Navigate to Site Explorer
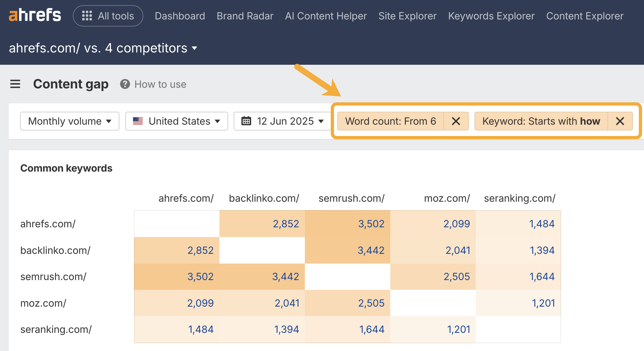The image size is (644, 351). 407,16
